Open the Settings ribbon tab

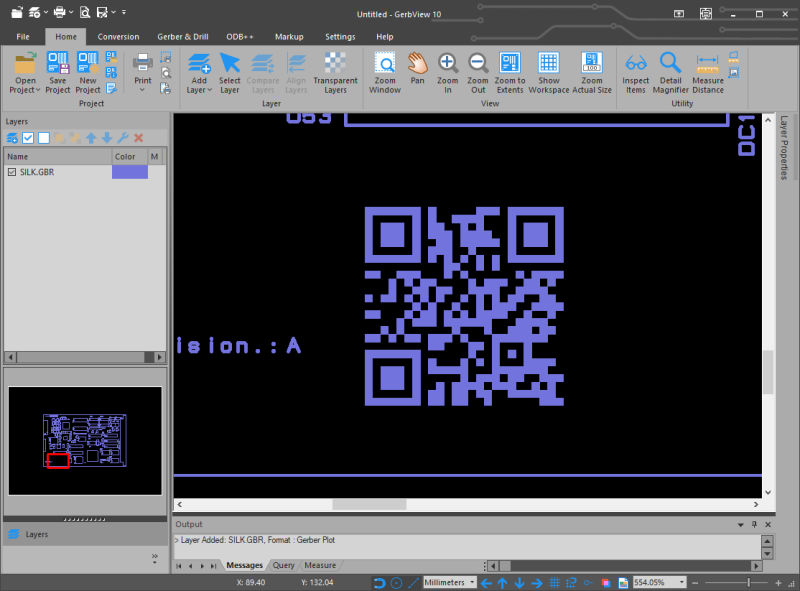tap(340, 37)
